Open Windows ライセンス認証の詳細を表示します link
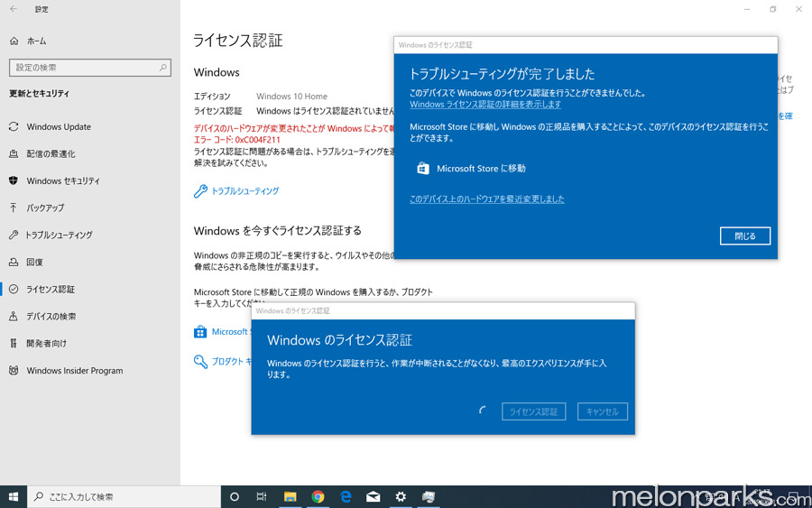The height and width of the screenshot is (508, 812). click(485, 105)
